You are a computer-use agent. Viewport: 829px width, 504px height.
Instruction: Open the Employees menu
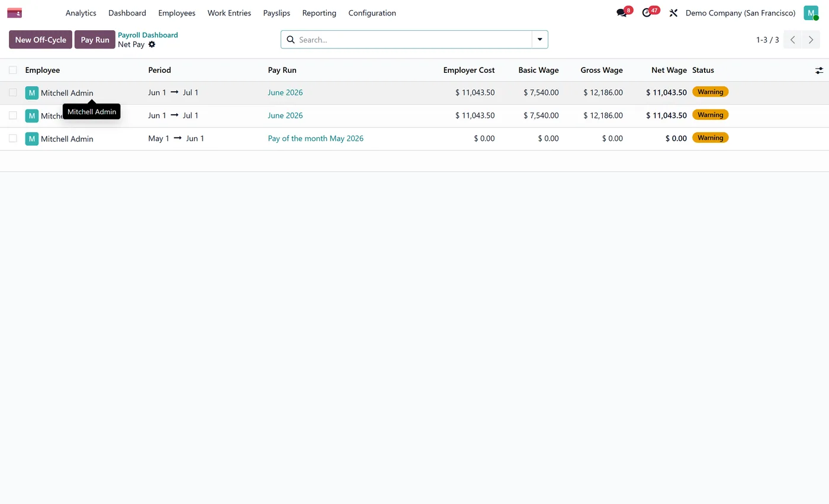[176, 13]
